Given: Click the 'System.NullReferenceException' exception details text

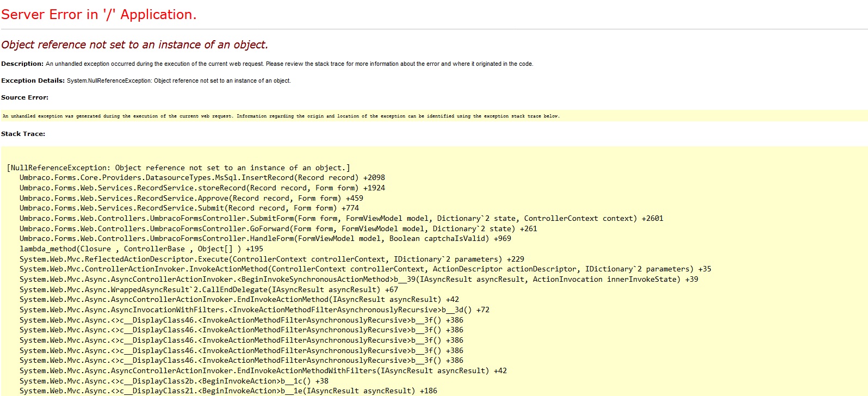Looking at the screenshot, I should coord(179,81).
